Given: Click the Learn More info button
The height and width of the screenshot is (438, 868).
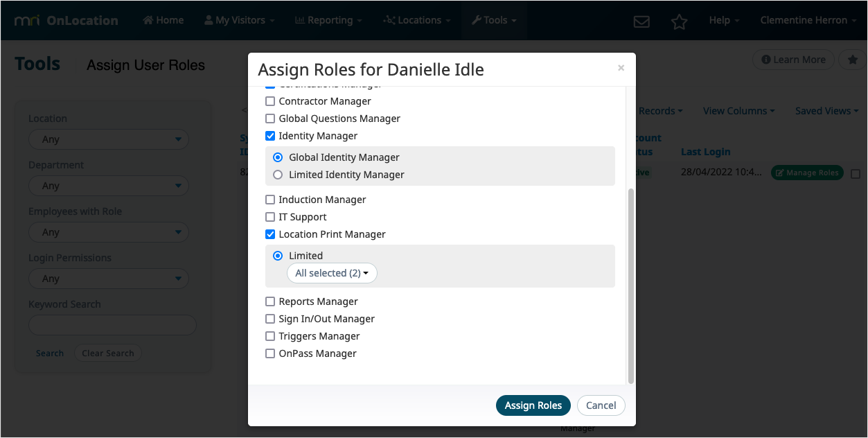Looking at the screenshot, I should click(793, 60).
